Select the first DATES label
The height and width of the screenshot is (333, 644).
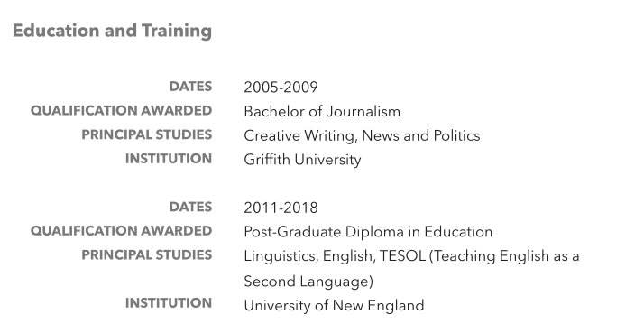(x=190, y=87)
